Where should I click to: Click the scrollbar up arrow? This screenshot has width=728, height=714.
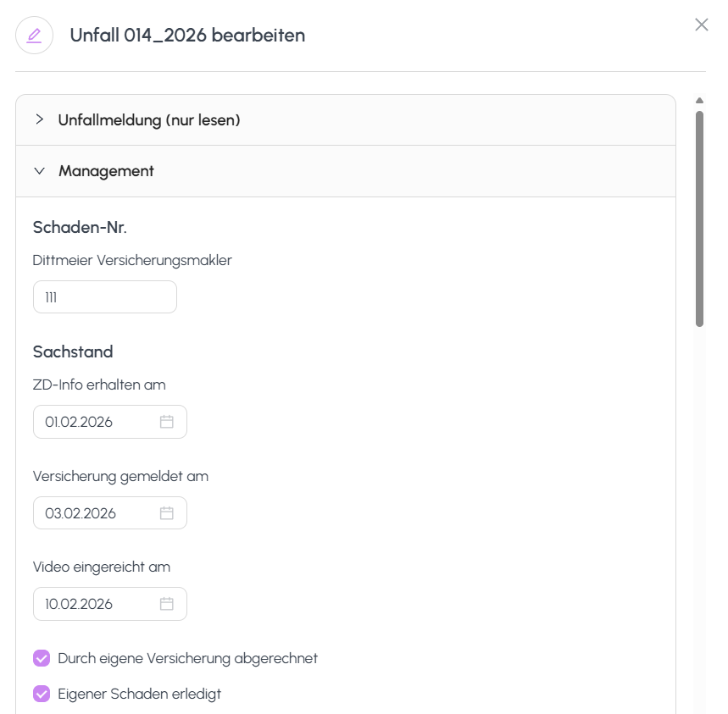(699, 101)
